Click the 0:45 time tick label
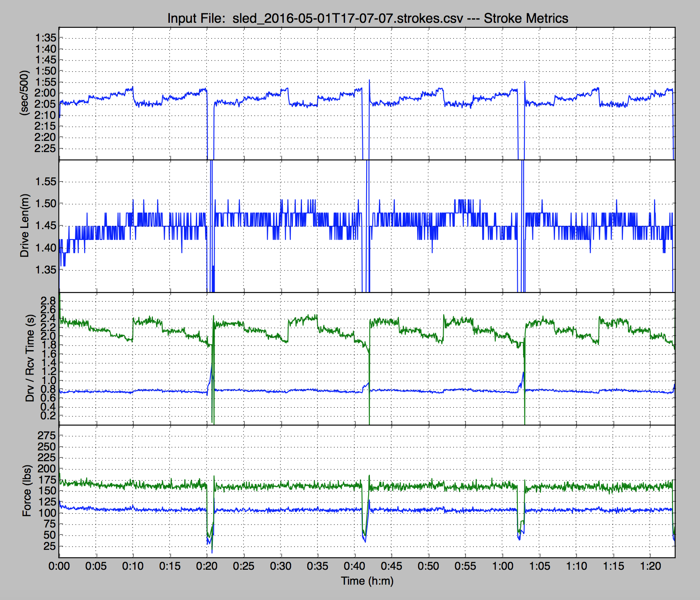 coord(391,566)
